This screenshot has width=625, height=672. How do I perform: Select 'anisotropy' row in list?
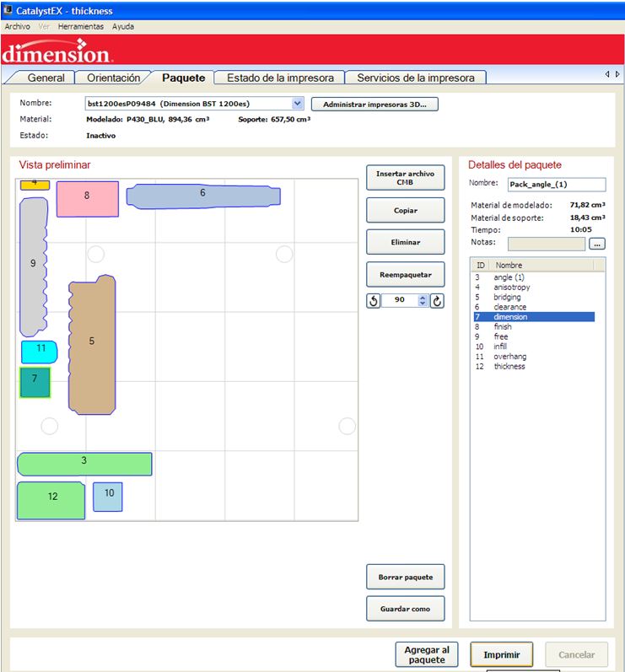pyautogui.click(x=534, y=288)
